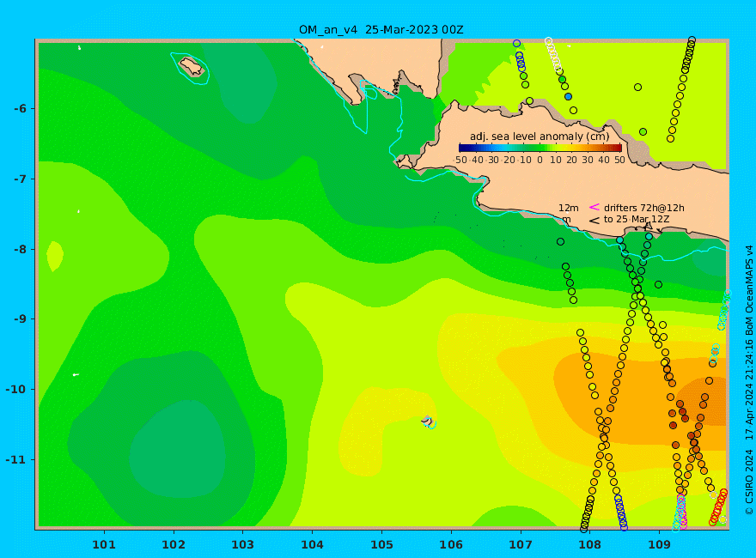This screenshot has height=558, width=756.
Task: Click the isolated green circle near 109E, 8.5S
Action: [x=658, y=285]
